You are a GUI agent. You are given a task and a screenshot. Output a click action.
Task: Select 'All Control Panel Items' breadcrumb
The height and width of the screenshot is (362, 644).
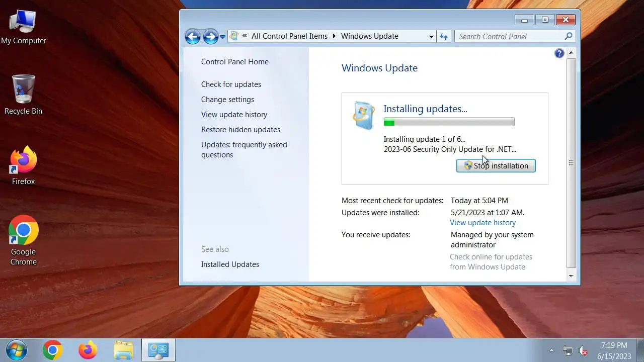tap(289, 36)
